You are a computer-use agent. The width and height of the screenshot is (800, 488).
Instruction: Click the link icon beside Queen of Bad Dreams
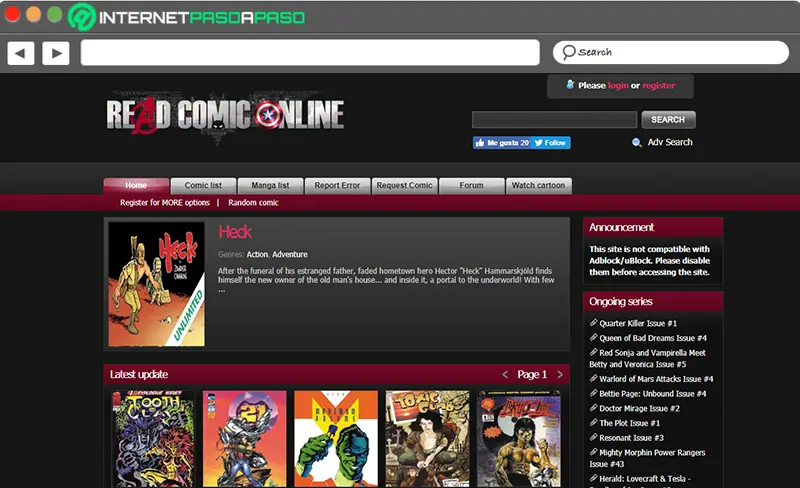[593, 337]
